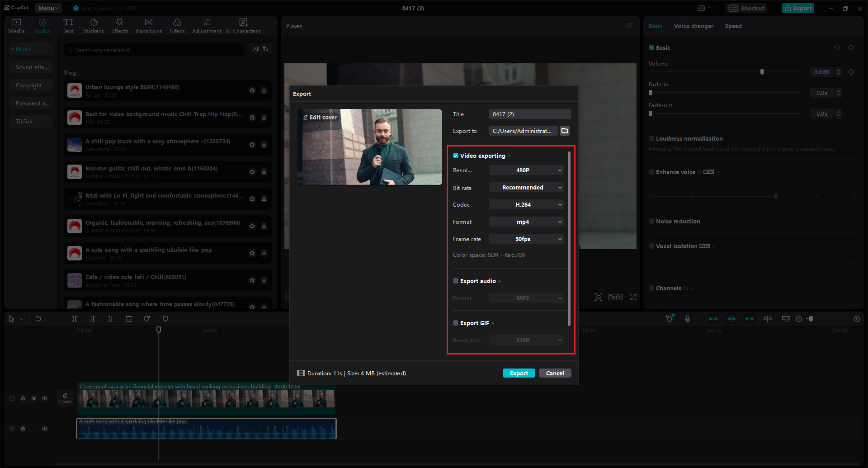Image resolution: width=868 pixels, height=468 pixels.
Task: Open the Transitions panel
Action: click(148, 26)
